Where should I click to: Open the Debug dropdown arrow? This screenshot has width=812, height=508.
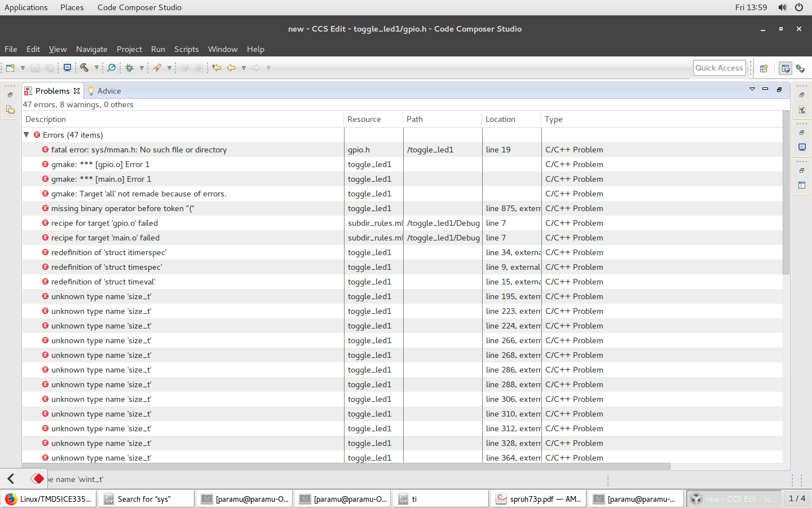(142, 68)
